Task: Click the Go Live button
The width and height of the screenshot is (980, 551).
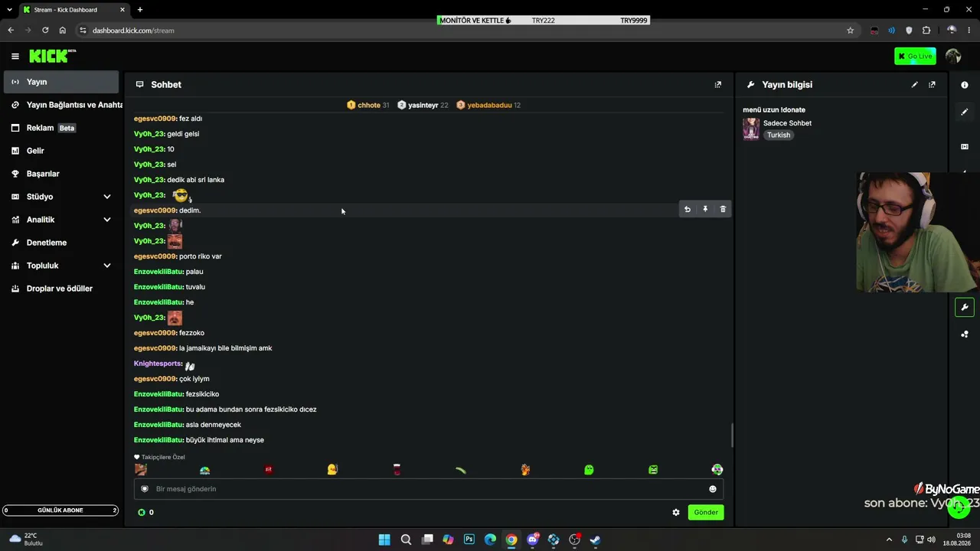Action: pos(915,56)
